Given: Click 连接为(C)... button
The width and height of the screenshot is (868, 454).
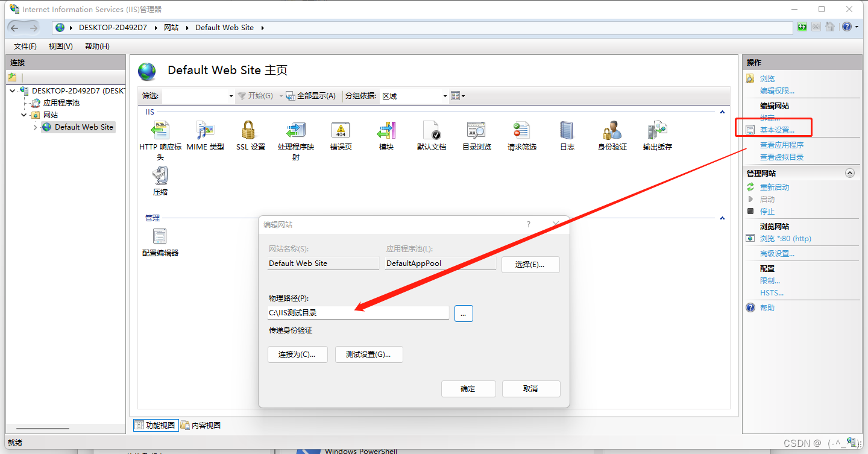Looking at the screenshot, I should point(297,355).
